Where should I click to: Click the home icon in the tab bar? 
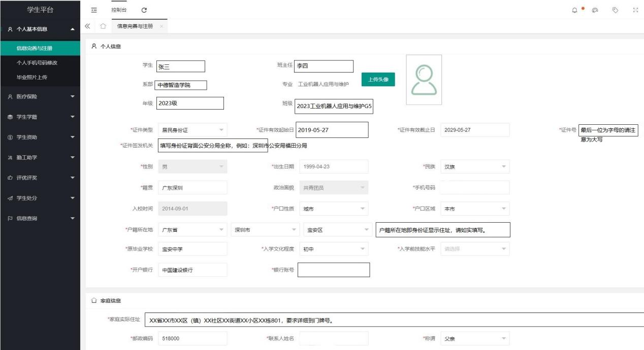click(x=103, y=26)
